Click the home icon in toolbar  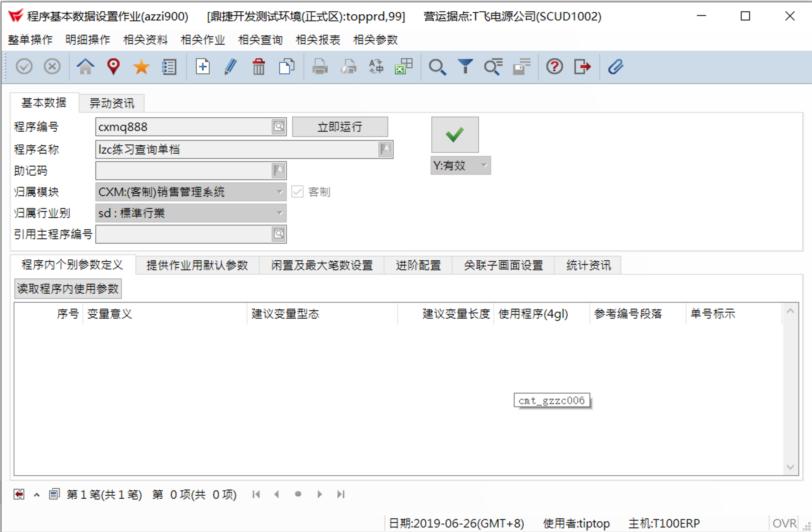pos(85,67)
